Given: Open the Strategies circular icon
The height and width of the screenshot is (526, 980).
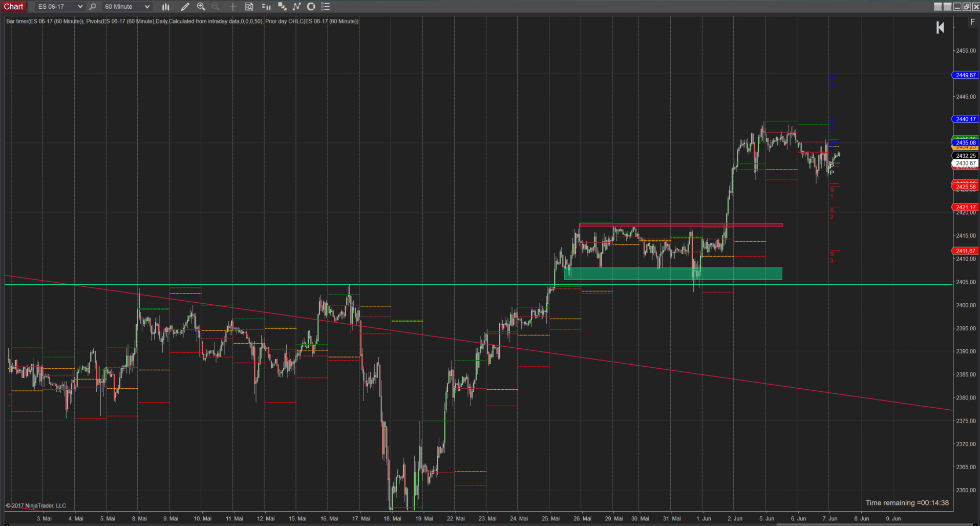Looking at the screenshot, I should click(311, 7).
